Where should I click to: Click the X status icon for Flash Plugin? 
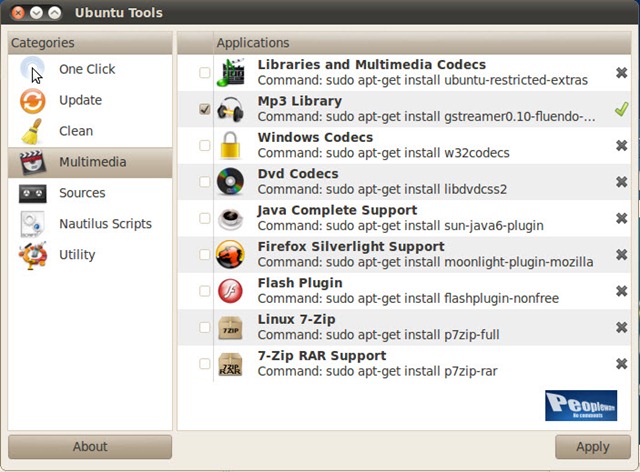coord(621,291)
